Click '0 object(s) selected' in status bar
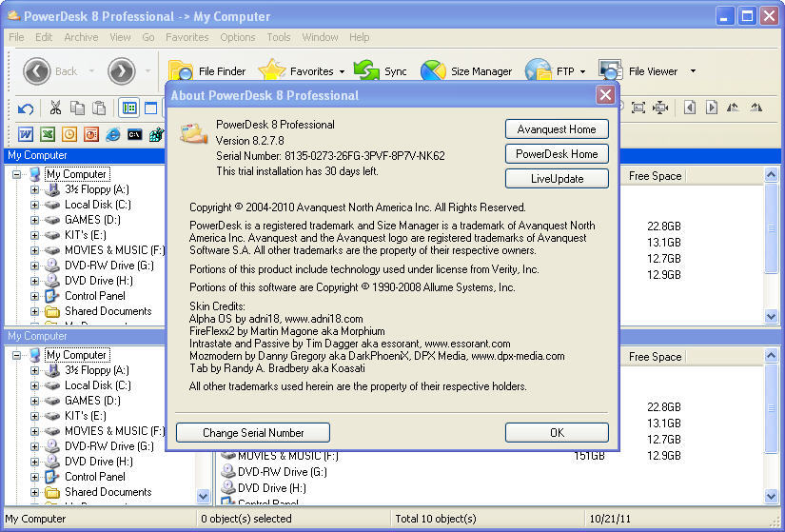The height and width of the screenshot is (532, 785). coord(245,519)
